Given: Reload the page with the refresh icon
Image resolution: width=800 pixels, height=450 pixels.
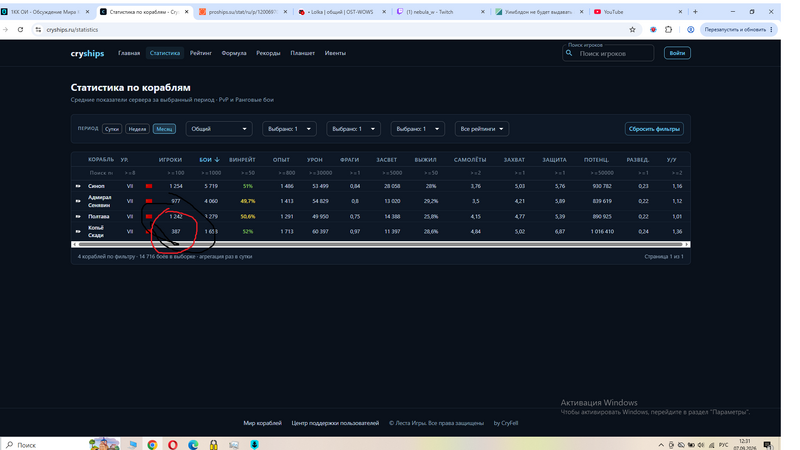Looking at the screenshot, I should (x=20, y=30).
